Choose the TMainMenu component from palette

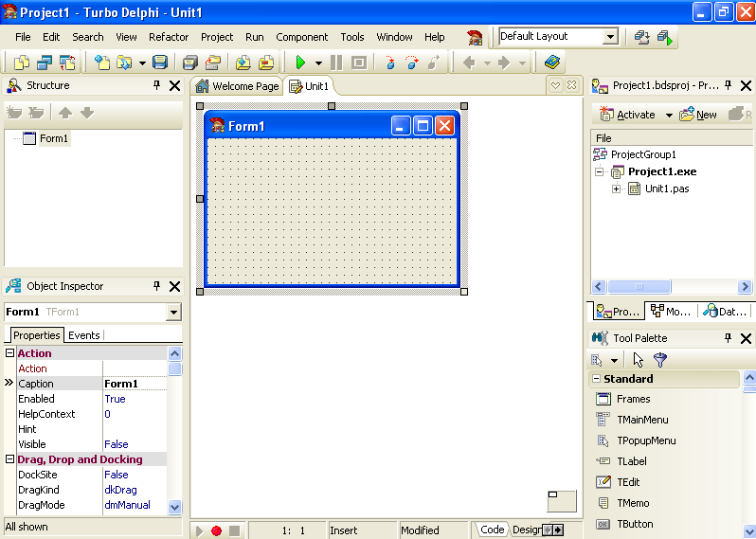642,420
